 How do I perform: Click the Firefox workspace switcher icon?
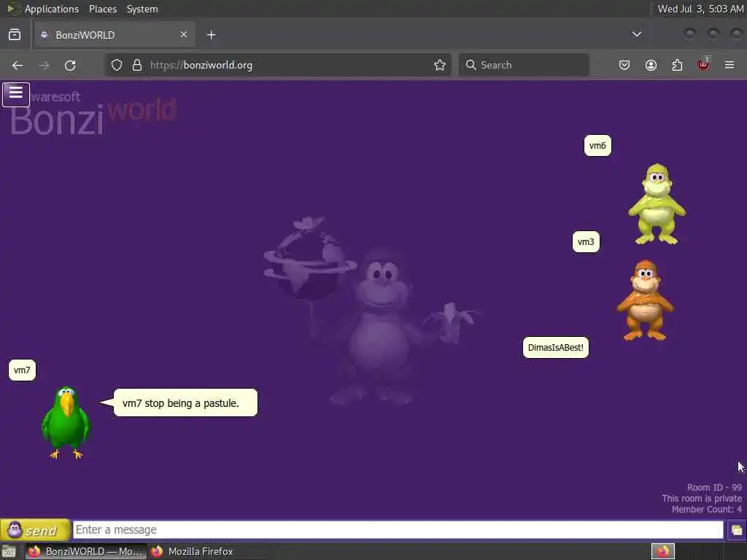click(662, 551)
